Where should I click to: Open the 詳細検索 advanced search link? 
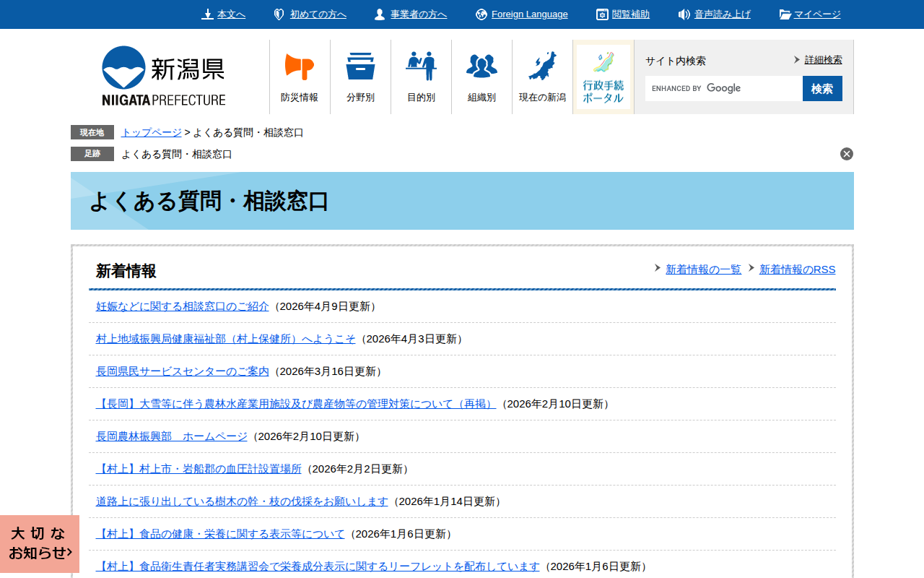coord(823,60)
